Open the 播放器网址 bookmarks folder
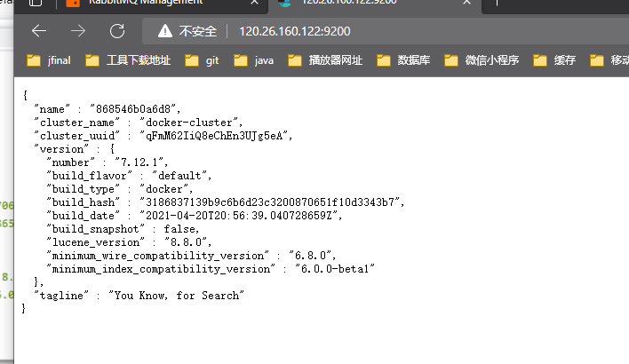This screenshot has height=364, width=629. 325,60
